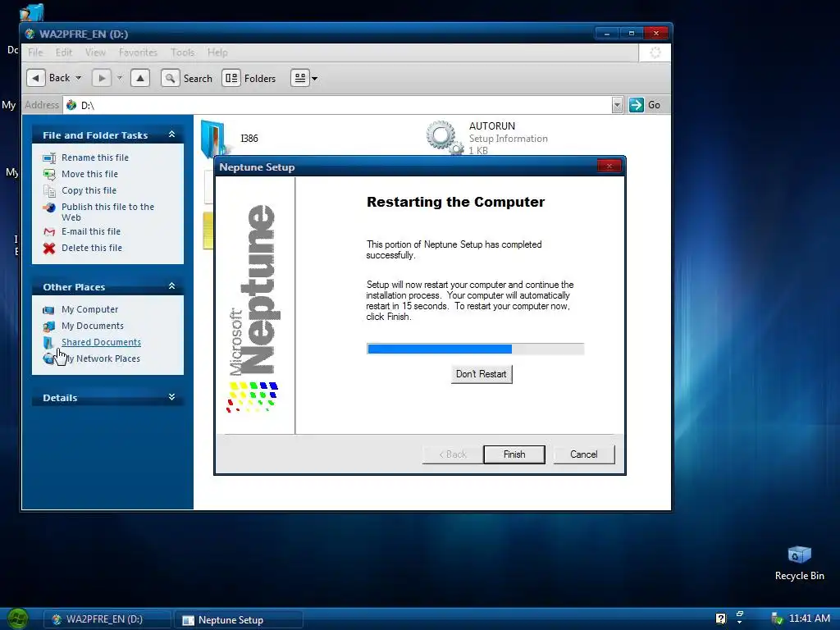Close the Neptune Setup dialog
Image resolution: width=840 pixels, height=630 pixels.
point(609,166)
